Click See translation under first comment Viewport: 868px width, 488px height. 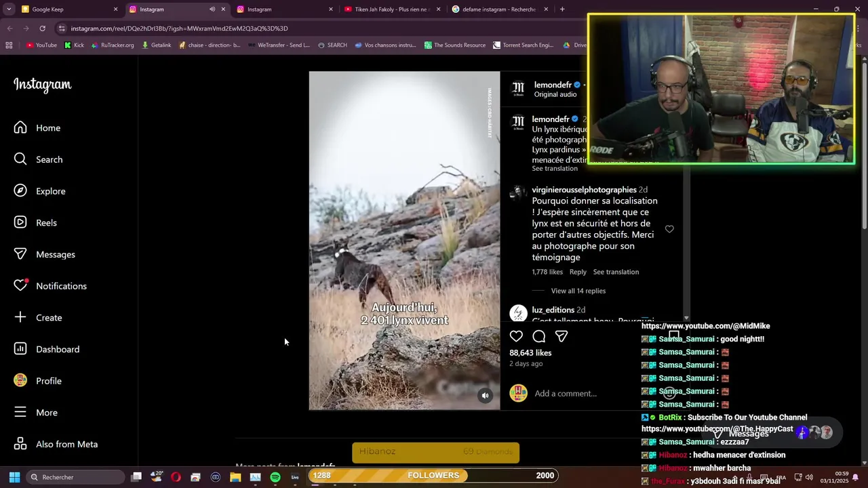pos(616,272)
